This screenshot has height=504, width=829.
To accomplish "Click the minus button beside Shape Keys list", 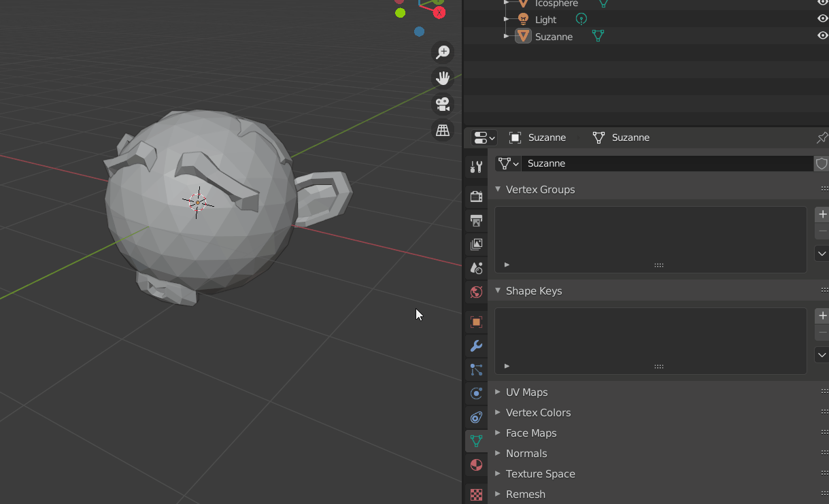I will pyautogui.click(x=822, y=333).
